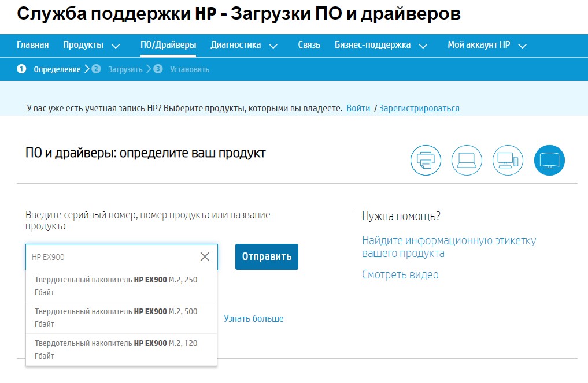588x383 pixels.
Task: Click the Отправить button
Action: click(267, 256)
